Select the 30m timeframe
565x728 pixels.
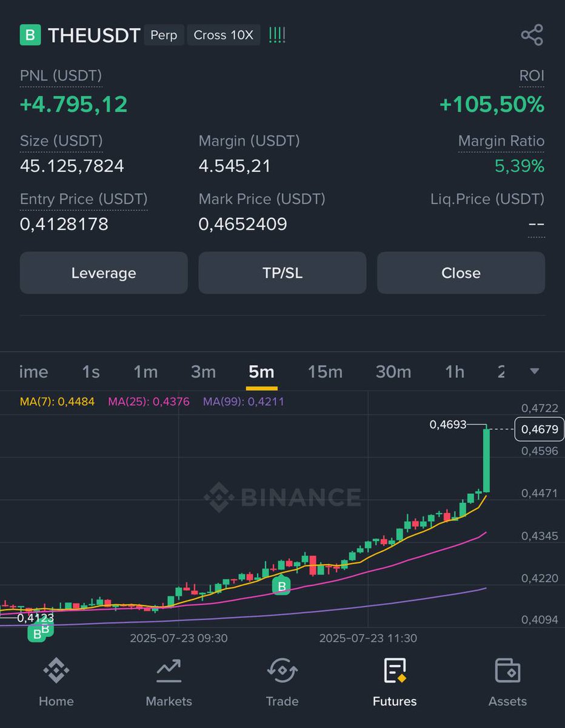point(393,372)
